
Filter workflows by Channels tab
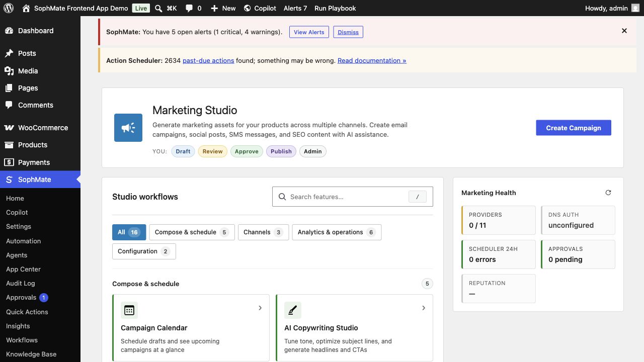coord(264,232)
